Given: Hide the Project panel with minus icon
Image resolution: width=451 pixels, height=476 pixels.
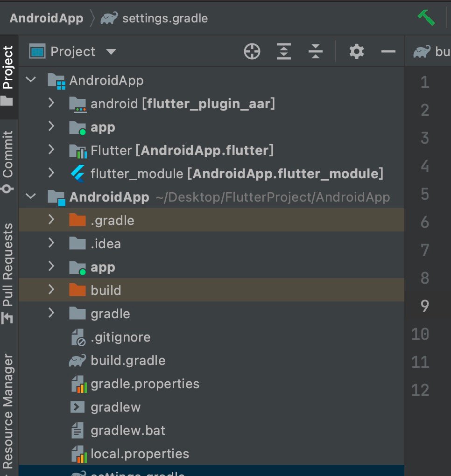Looking at the screenshot, I should coord(388,51).
